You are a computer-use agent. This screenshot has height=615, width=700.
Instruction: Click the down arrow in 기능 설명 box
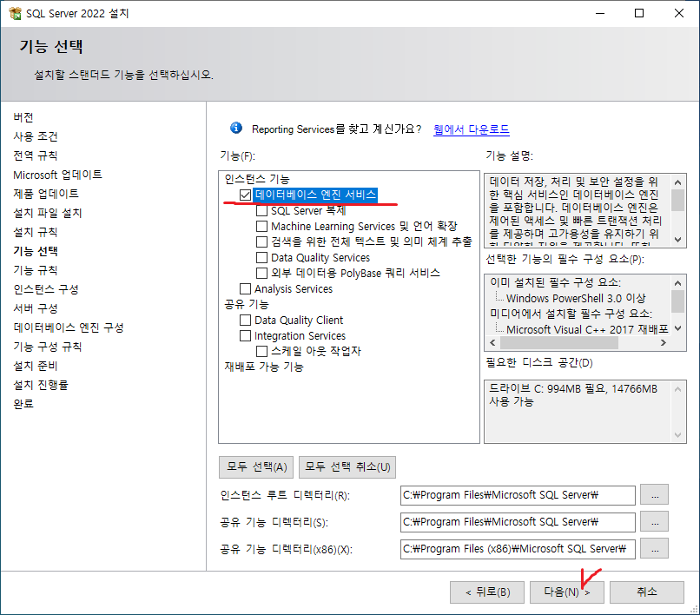click(x=677, y=240)
